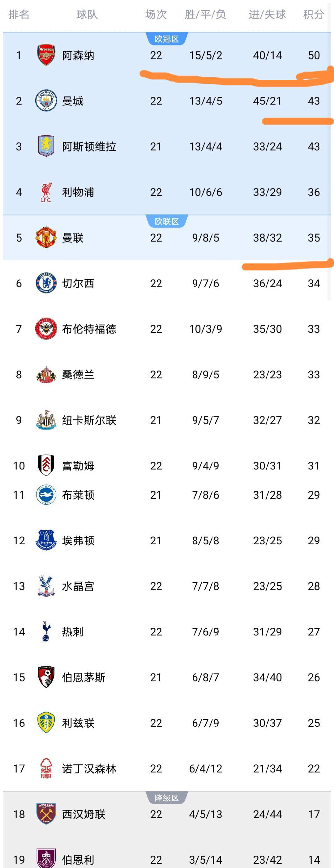Select the 诺丁汉森林 team name

pos(89,769)
